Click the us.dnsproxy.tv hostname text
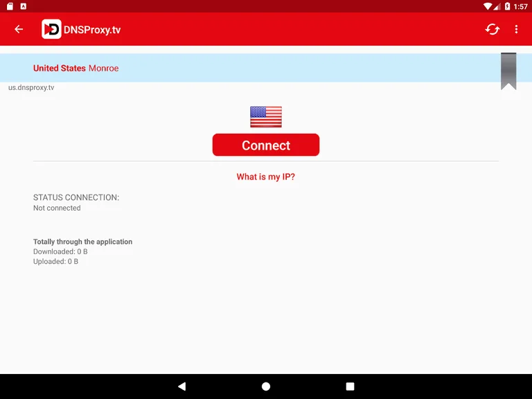Viewport: 532px width, 399px height. click(31, 87)
